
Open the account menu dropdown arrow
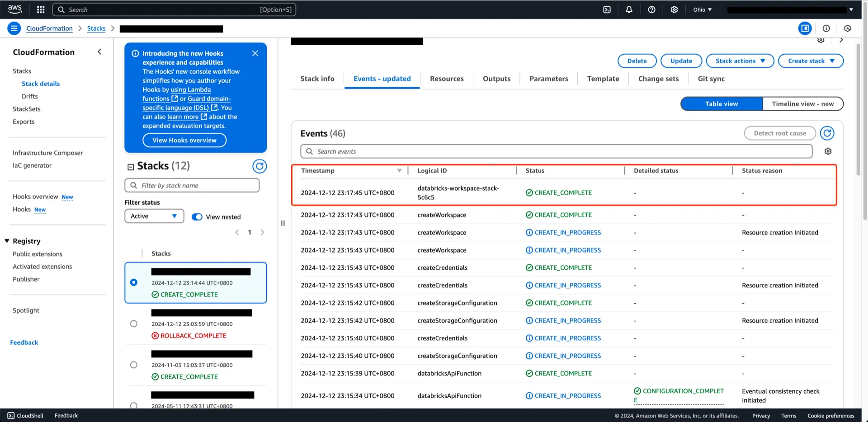[x=851, y=9]
